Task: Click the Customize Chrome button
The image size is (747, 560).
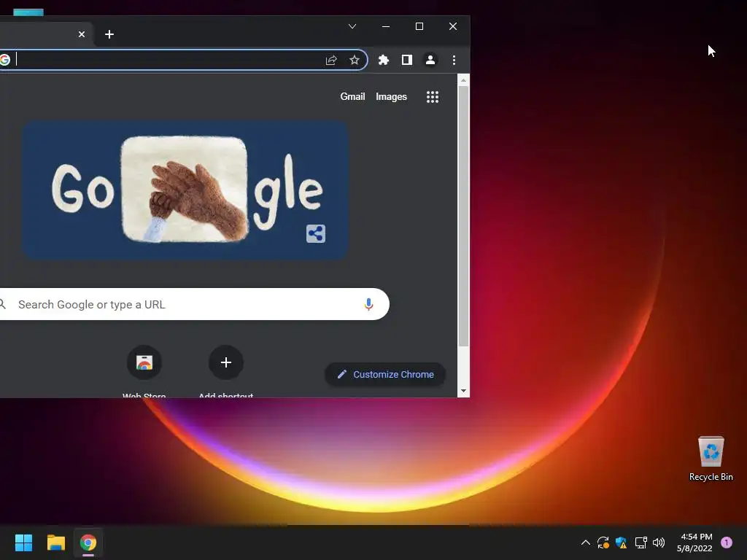Action: (385, 374)
